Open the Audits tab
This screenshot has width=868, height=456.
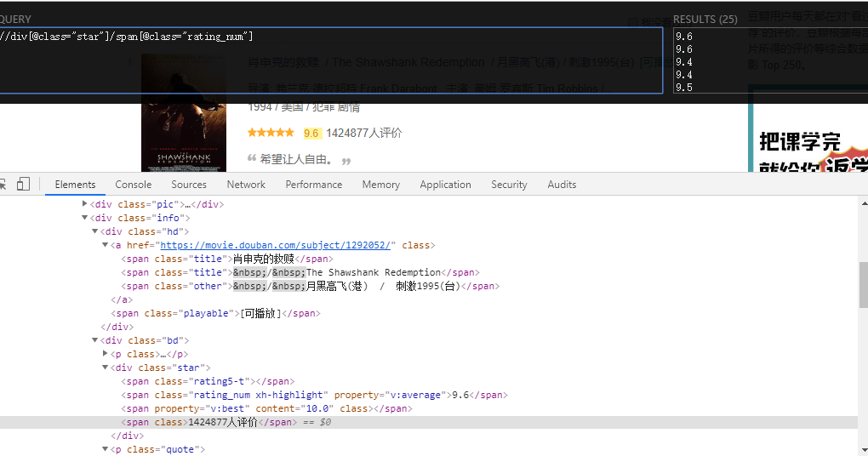coord(562,185)
